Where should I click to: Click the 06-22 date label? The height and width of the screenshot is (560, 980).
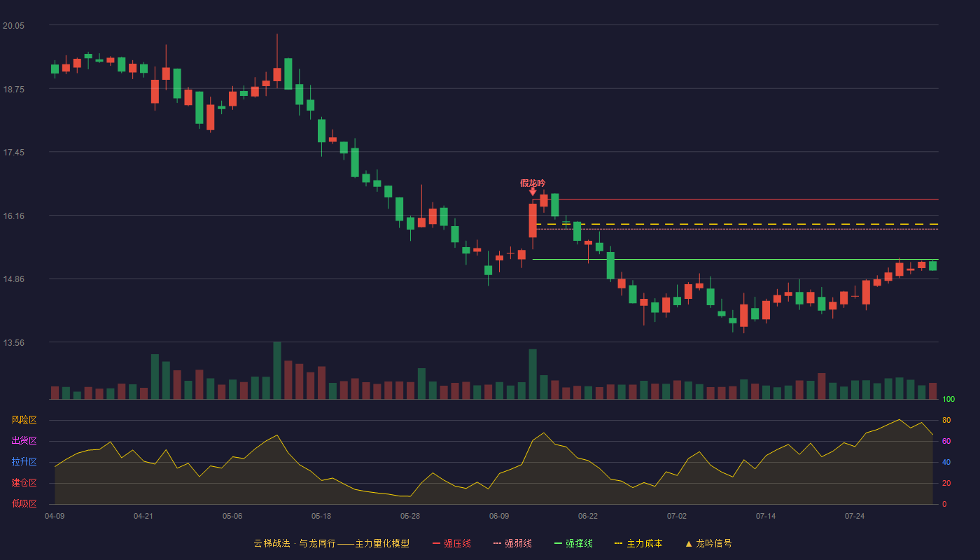(x=588, y=516)
